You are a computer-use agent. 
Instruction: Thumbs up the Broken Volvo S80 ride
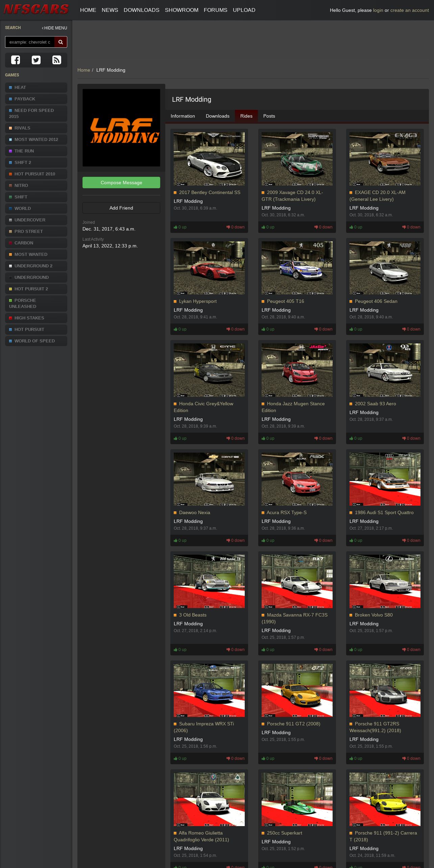pos(356,650)
